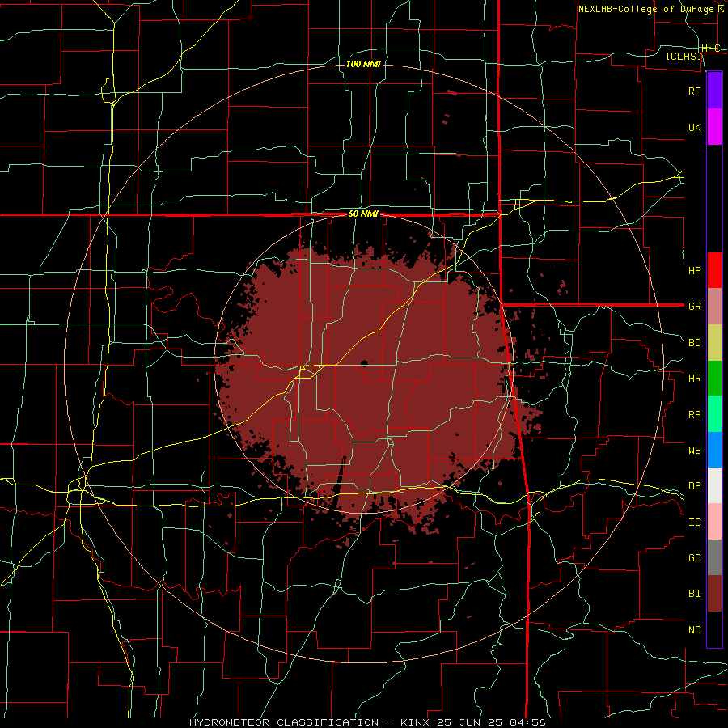
Task: Click the purple RF color swatch
Action: (x=714, y=91)
